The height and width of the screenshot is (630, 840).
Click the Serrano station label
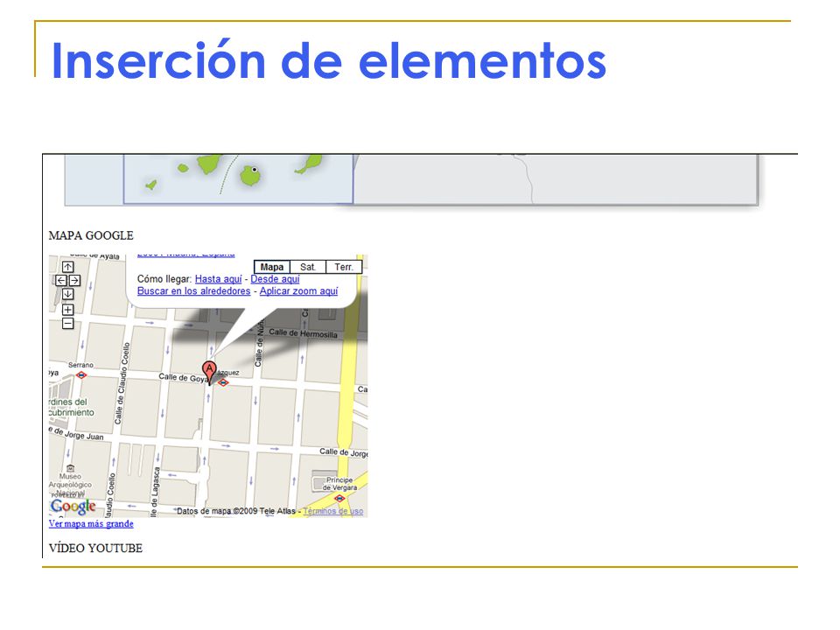point(80,365)
